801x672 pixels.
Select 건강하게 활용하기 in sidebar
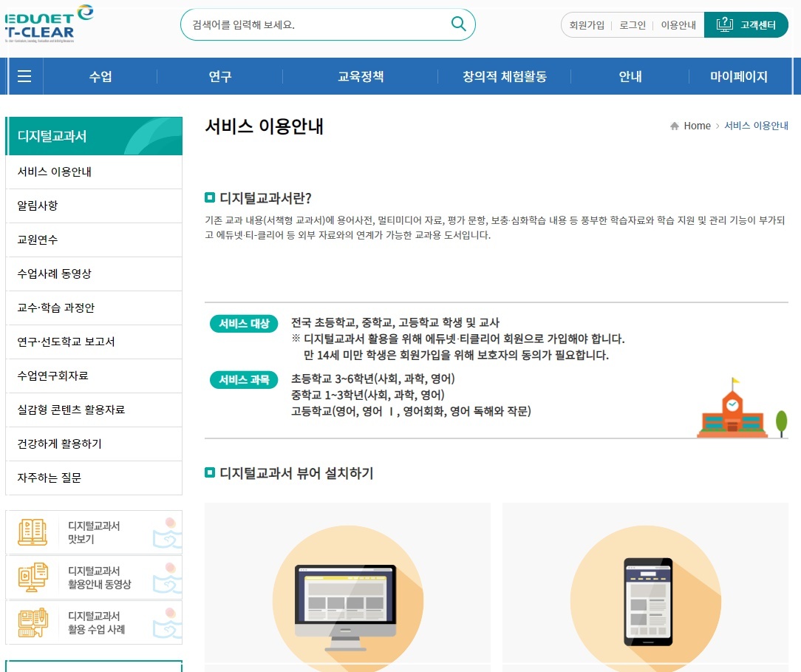click(94, 444)
